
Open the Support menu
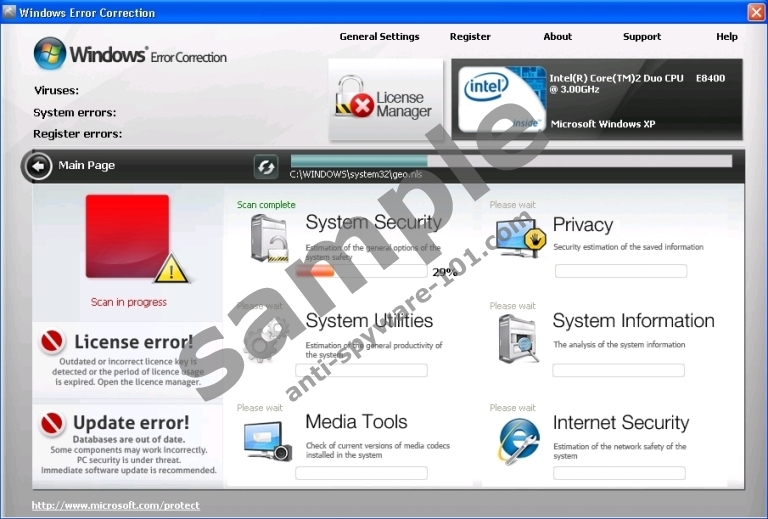click(642, 37)
